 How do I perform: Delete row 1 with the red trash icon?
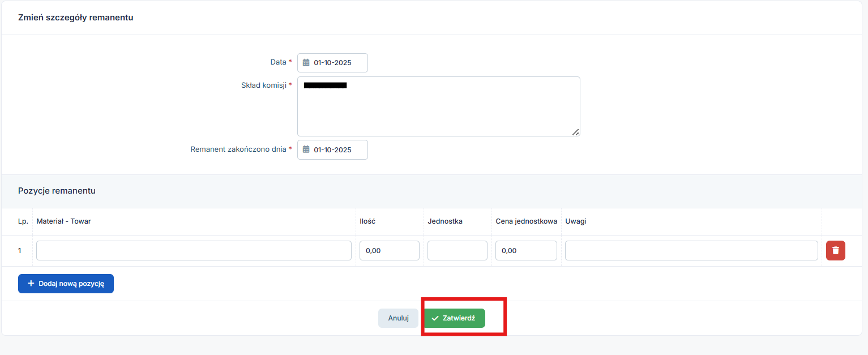pos(835,250)
